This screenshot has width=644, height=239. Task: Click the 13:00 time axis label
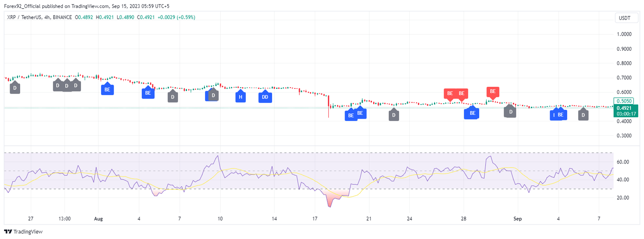click(65, 219)
